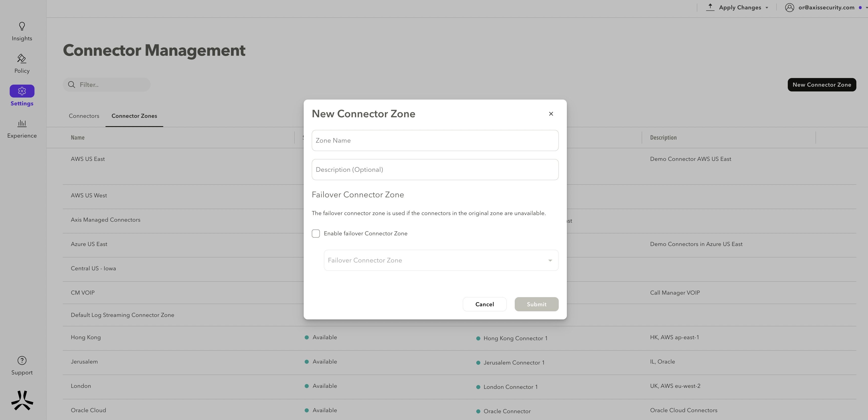Click the Axis logo at bottom left

pos(22,400)
